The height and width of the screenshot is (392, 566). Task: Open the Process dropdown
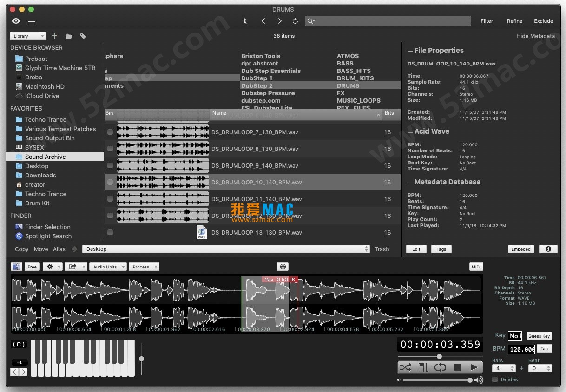[x=144, y=267]
